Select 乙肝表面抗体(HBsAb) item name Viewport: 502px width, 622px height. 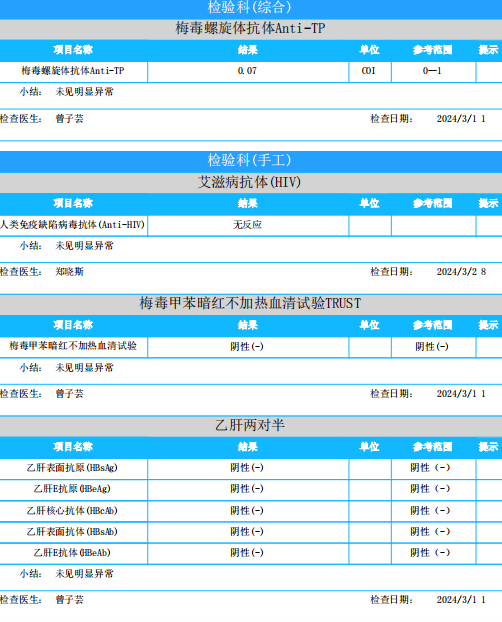coord(72,532)
